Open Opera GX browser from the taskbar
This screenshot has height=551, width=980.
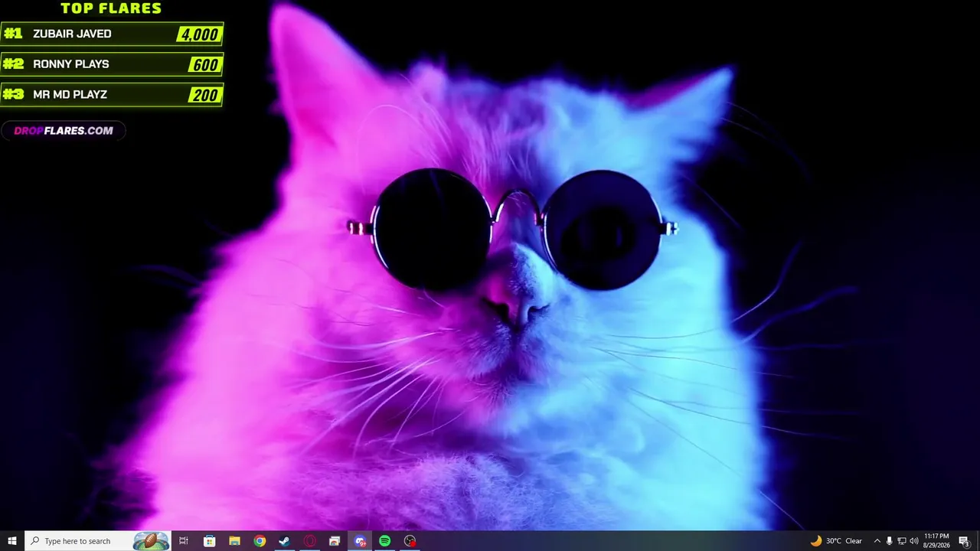tap(309, 541)
